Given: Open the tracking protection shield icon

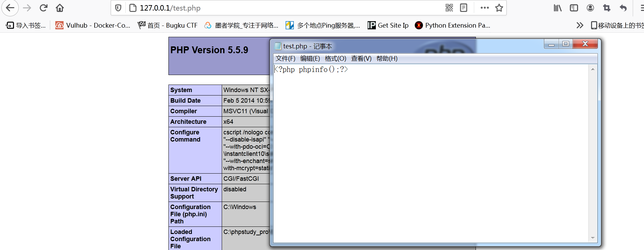Looking at the screenshot, I should click(x=118, y=8).
